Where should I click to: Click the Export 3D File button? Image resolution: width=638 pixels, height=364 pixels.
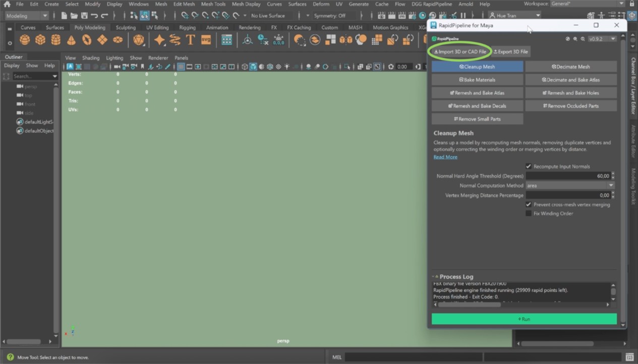pos(510,51)
